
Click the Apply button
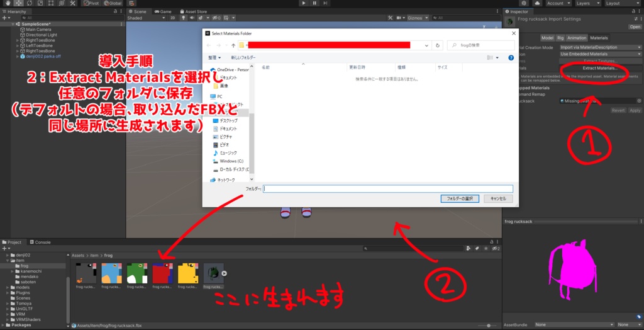pos(635,110)
